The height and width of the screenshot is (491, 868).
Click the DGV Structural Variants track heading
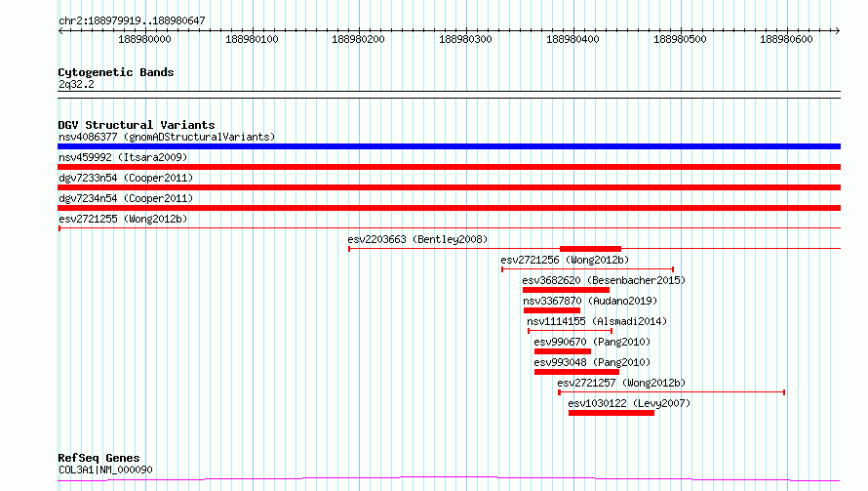[137, 125]
